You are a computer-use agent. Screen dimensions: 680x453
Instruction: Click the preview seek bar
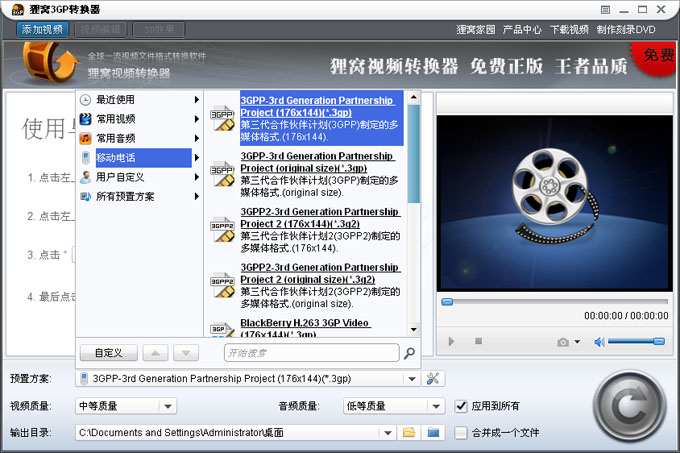click(555, 302)
